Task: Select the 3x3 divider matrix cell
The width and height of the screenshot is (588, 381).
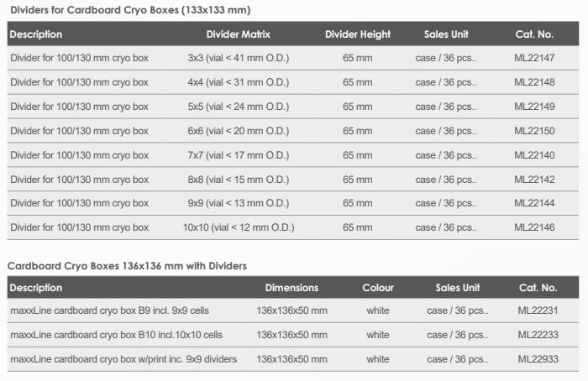Action: 238,58
